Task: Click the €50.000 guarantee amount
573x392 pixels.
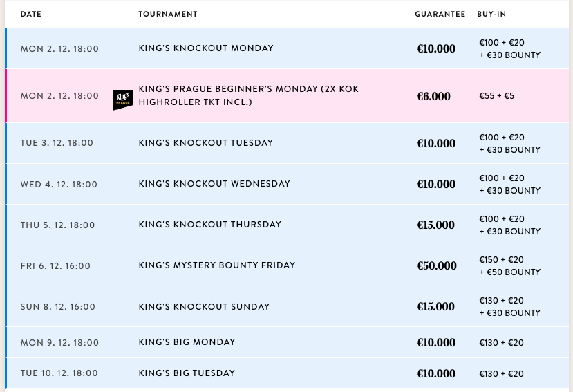Action: click(437, 265)
